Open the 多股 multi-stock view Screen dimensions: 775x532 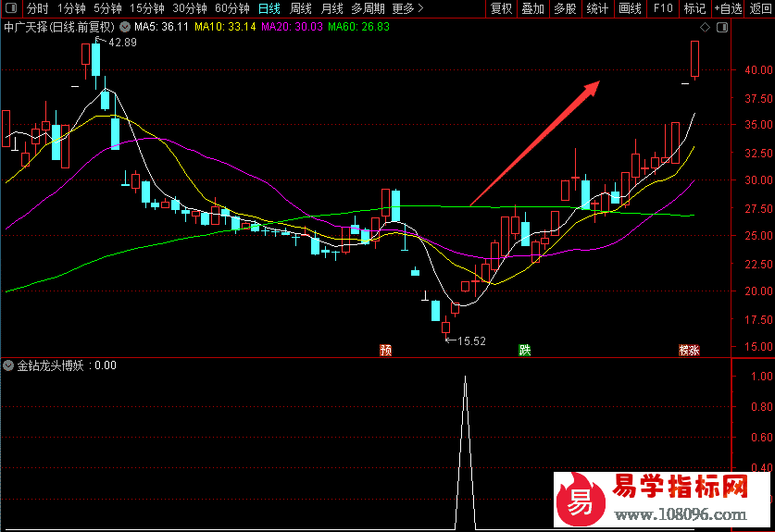pos(565,8)
